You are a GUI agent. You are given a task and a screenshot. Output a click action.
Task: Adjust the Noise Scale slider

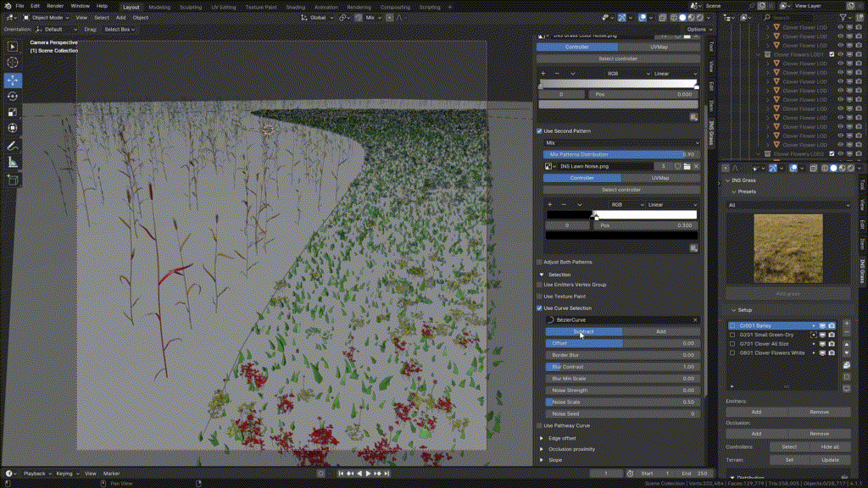click(x=622, y=402)
